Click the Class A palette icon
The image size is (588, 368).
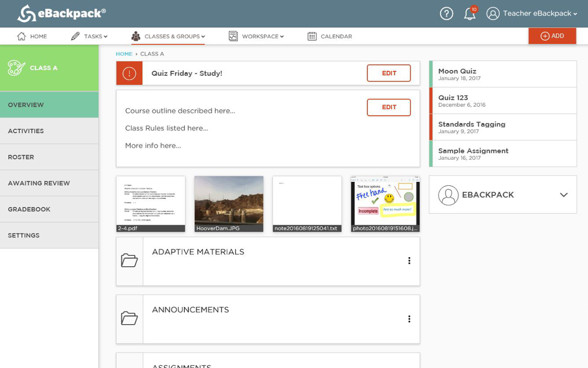tap(17, 68)
